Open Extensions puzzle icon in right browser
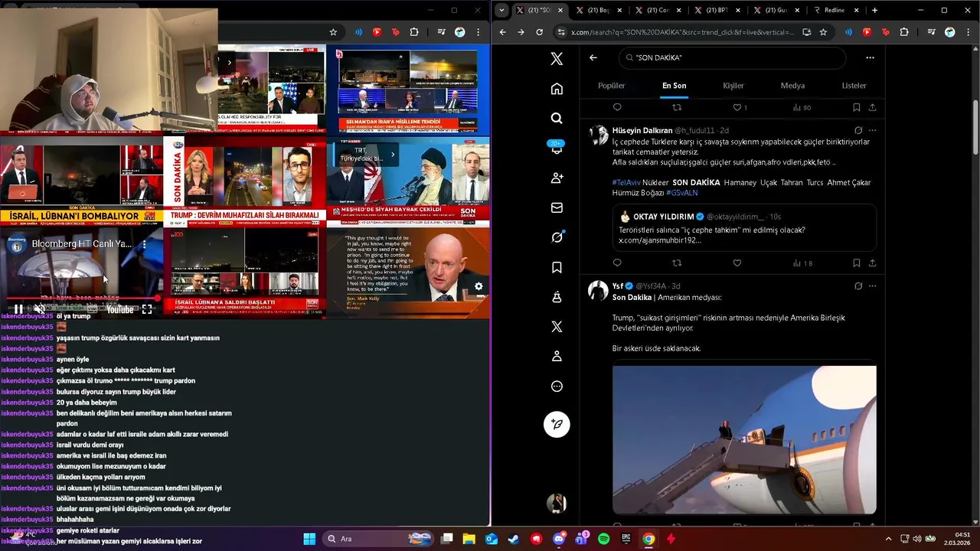 point(904,32)
